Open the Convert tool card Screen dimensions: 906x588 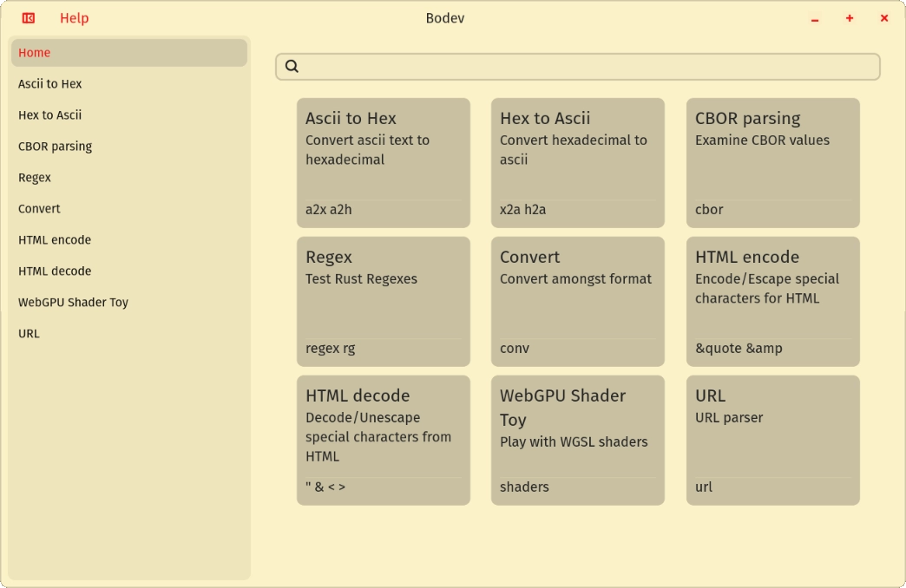[577, 302]
